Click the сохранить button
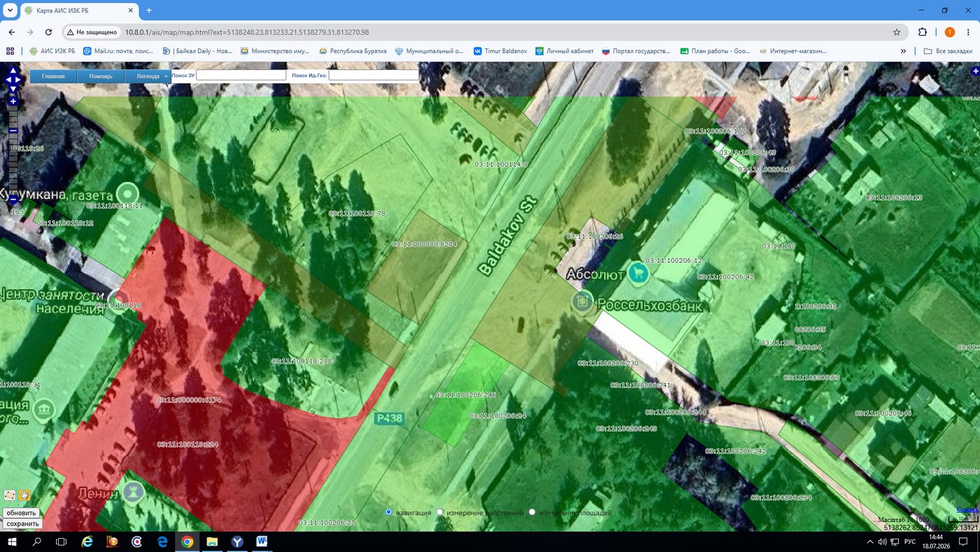The height and width of the screenshot is (552, 980). (22, 523)
